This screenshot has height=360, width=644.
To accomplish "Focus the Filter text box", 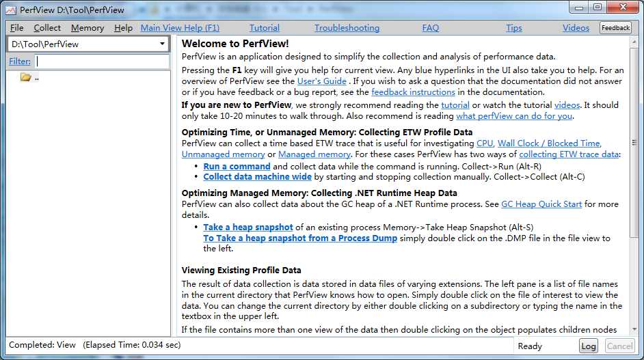I will (101, 61).
